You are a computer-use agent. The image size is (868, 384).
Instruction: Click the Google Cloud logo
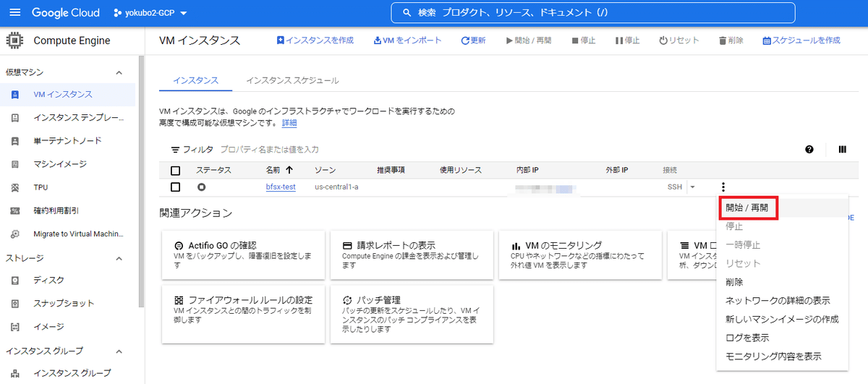click(x=67, y=13)
